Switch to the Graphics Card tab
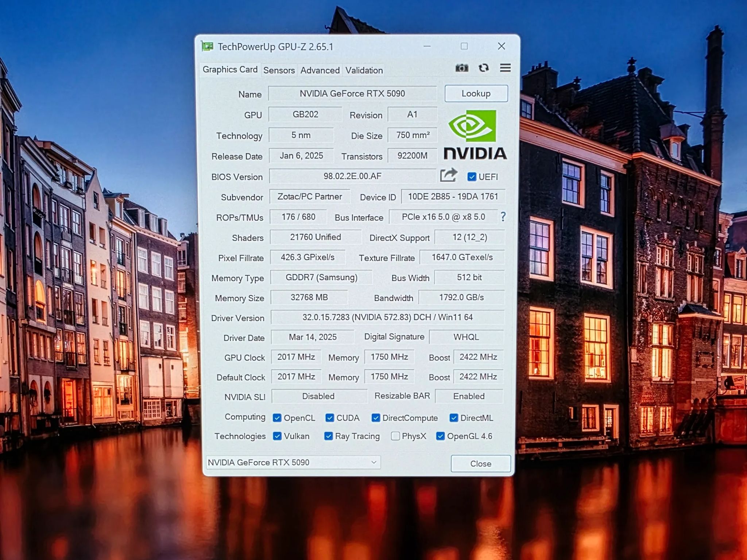 230,69
